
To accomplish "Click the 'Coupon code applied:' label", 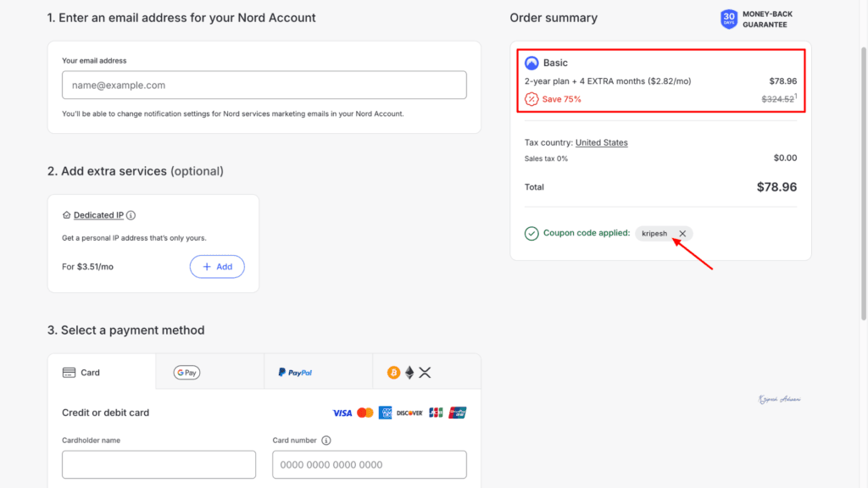I will [x=587, y=233].
